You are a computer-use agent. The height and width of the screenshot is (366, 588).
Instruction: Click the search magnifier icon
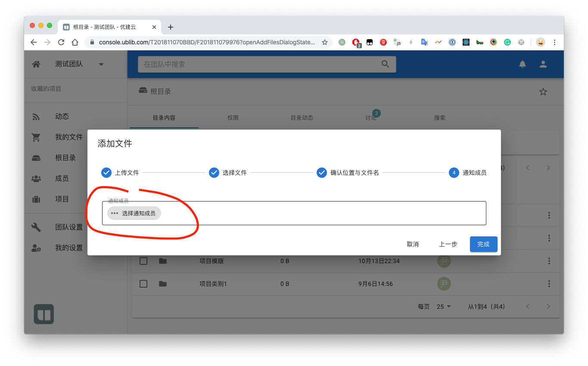(385, 64)
